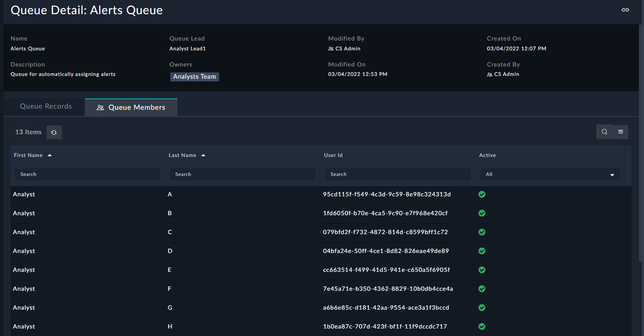Open the grid column menu icon
The height and width of the screenshot is (336, 644).
click(620, 132)
